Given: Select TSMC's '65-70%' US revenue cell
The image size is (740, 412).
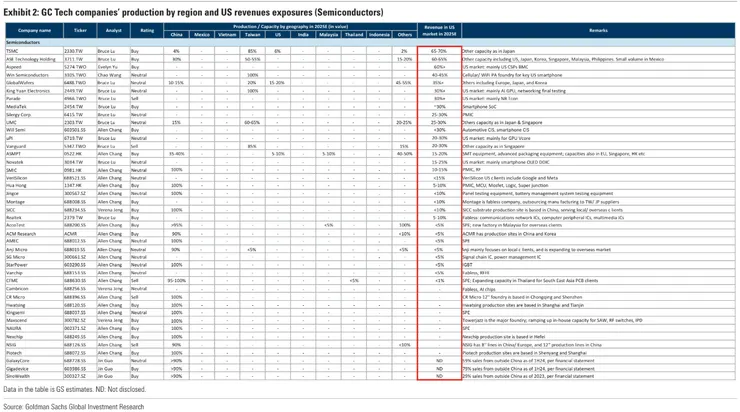Looking at the screenshot, I should pos(439,51).
